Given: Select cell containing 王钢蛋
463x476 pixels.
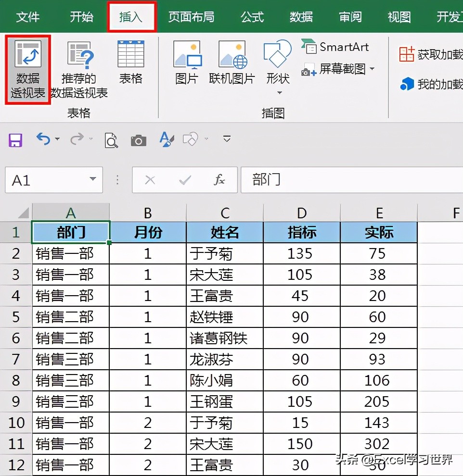Looking at the screenshot, I should tap(225, 401).
